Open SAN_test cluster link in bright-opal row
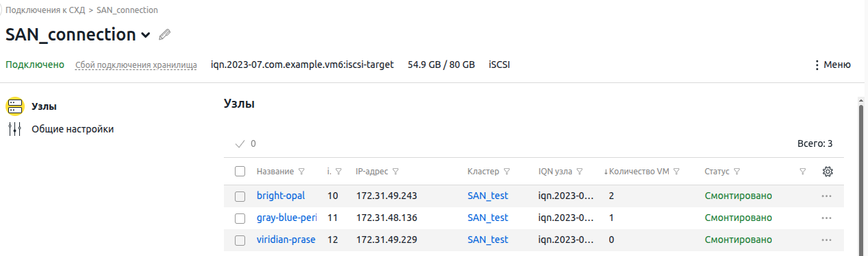Viewport: 868px width, 256px height. pos(488,196)
